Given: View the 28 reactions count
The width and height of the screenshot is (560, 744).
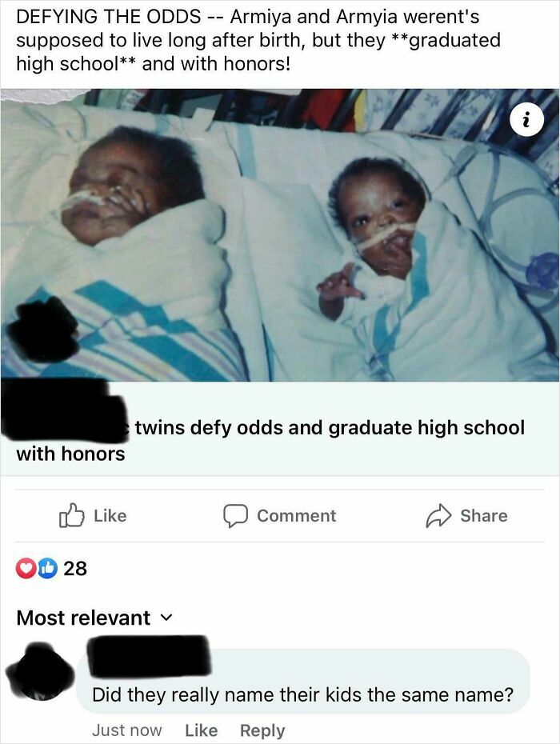Looking at the screenshot, I should pos(75,569).
